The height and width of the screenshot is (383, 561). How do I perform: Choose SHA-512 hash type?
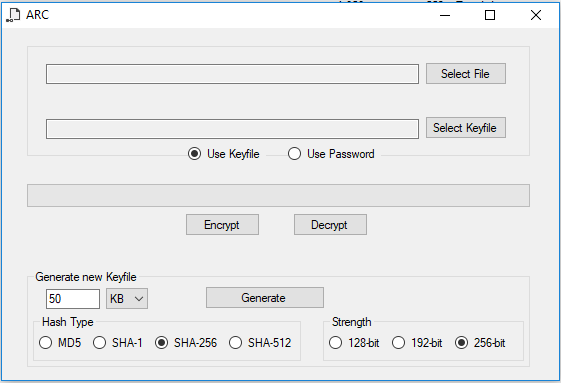pyautogui.click(x=260, y=343)
